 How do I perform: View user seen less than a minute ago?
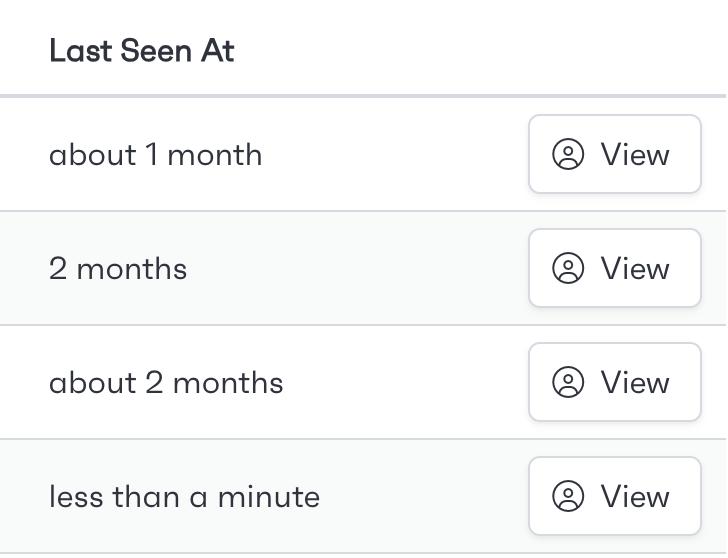[x=615, y=496]
